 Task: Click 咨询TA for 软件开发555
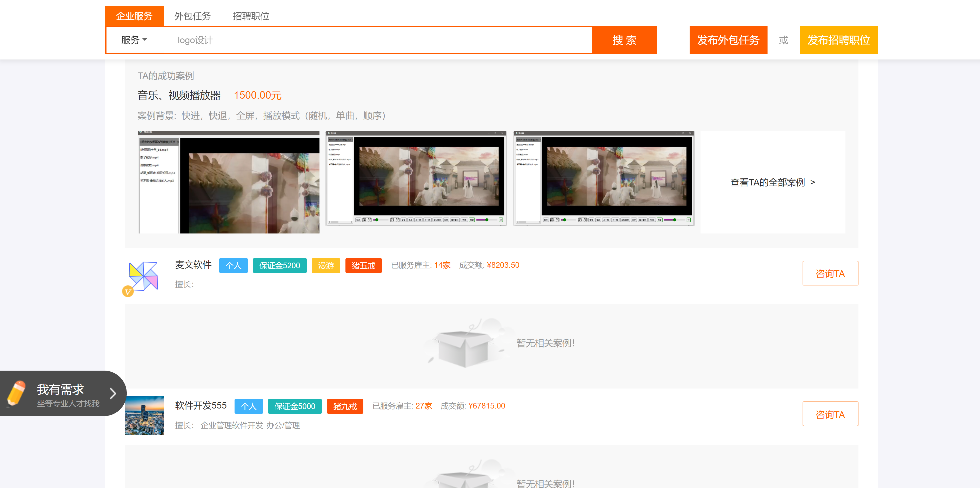(830, 414)
